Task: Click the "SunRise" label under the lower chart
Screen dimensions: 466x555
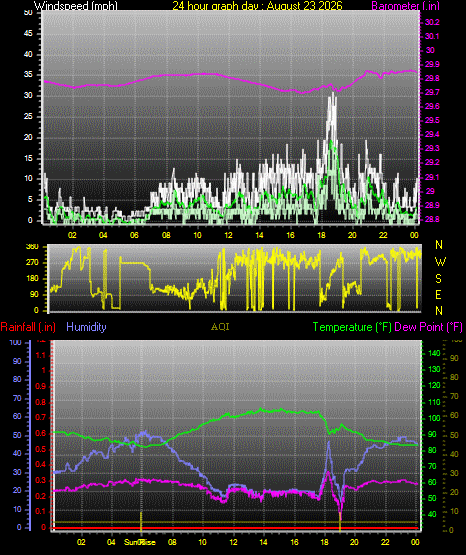Action: coord(139,542)
